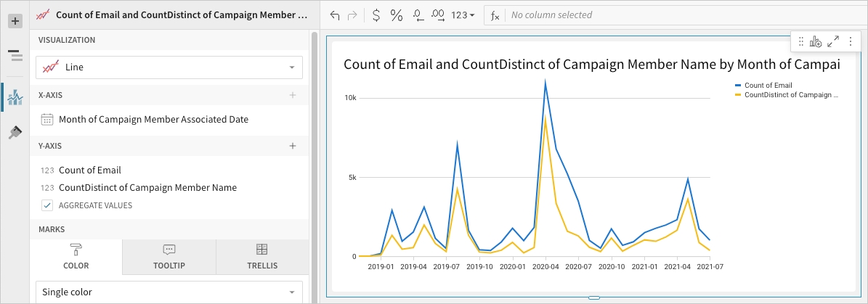This screenshot has height=304, width=868.
Task: Click the decrease decimal places icon
Action: [418, 15]
